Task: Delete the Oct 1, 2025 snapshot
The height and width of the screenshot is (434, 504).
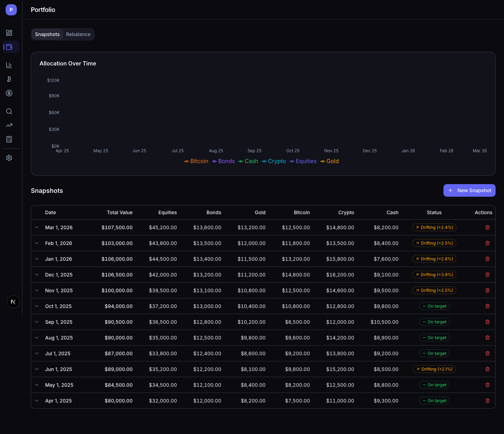Action: [x=488, y=306]
